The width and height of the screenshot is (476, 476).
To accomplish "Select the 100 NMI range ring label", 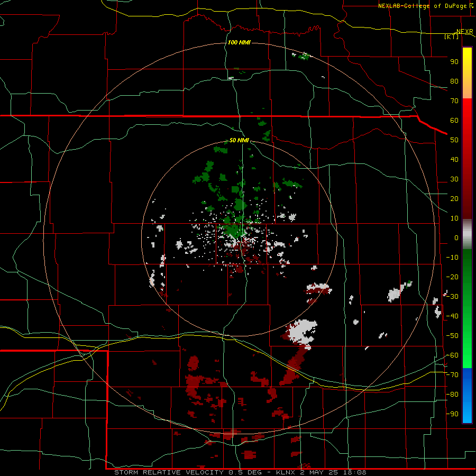I will pyautogui.click(x=239, y=42).
